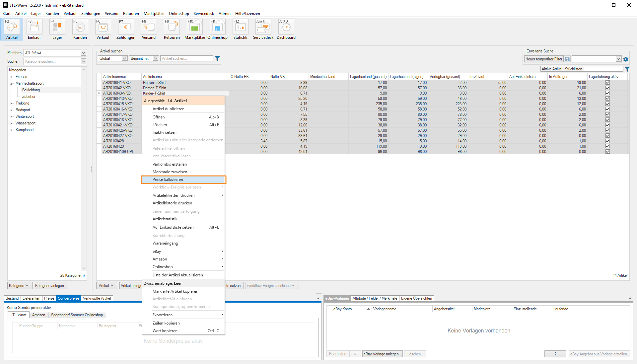Toggle Lagerführung aktiv for AR20160421-VKO
Image resolution: width=637 pixels, height=364 pixels.
point(607,125)
